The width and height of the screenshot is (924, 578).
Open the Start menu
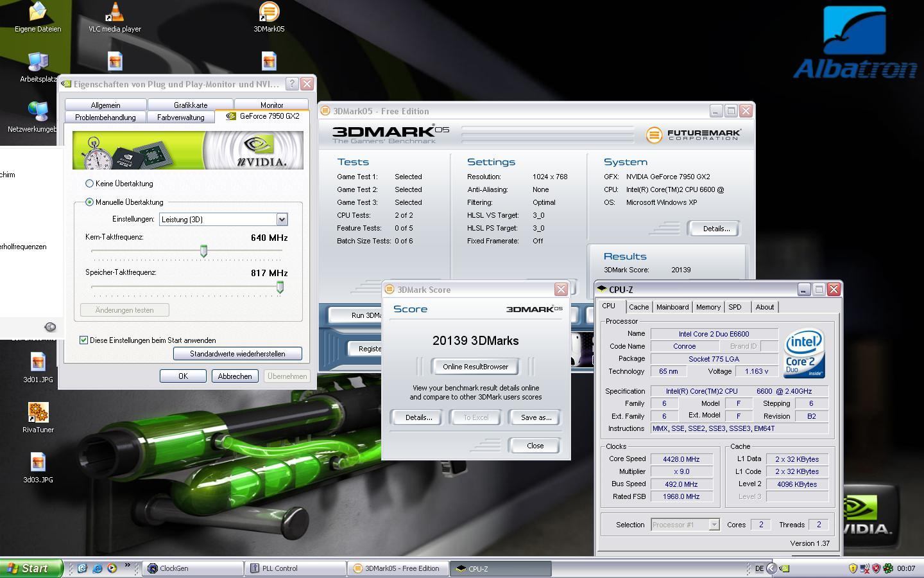31,568
